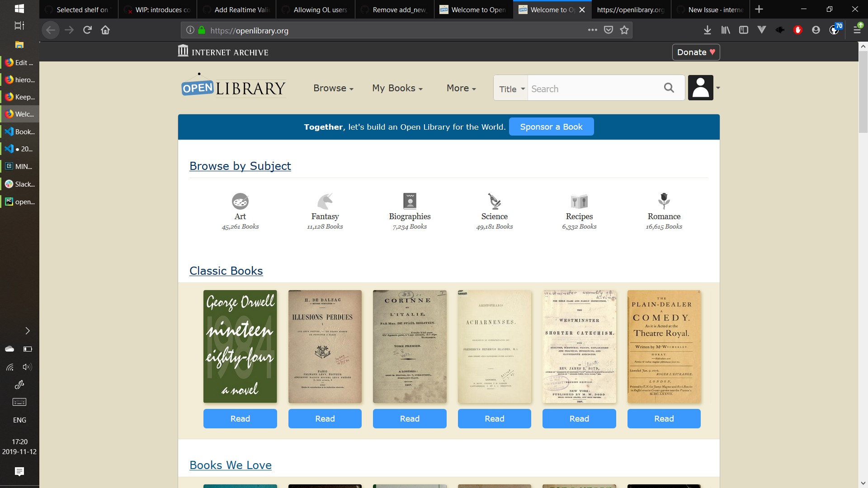Expand the More menu
The image size is (868, 488).
point(461,88)
